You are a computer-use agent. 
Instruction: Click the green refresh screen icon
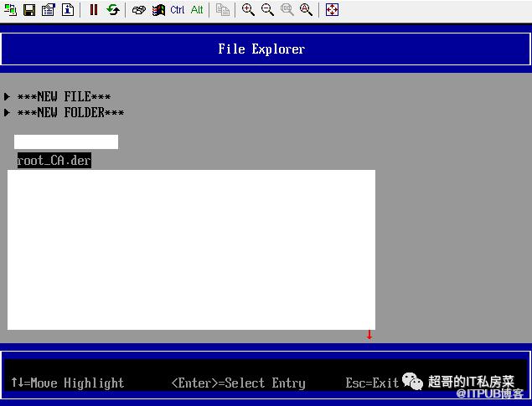(x=112, y=10)
